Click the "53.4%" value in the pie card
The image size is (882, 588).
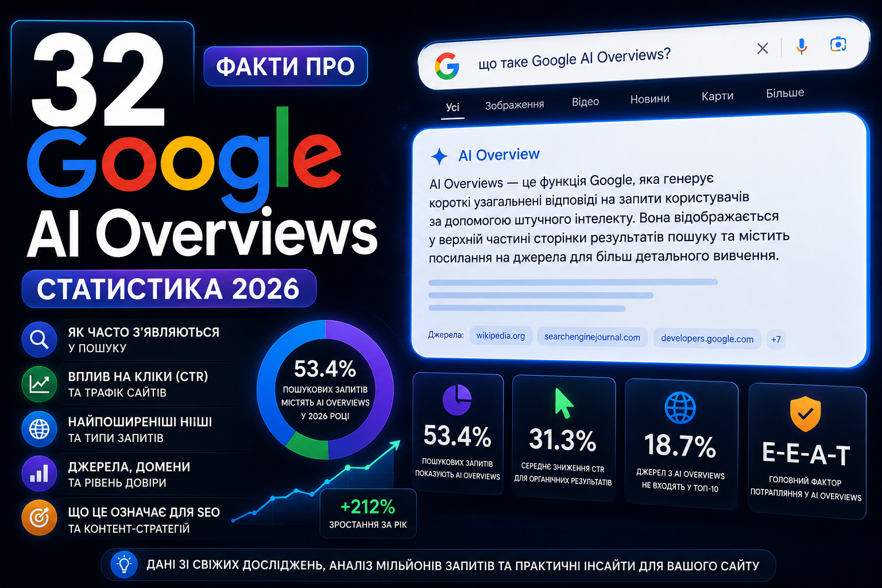[457, 436]
